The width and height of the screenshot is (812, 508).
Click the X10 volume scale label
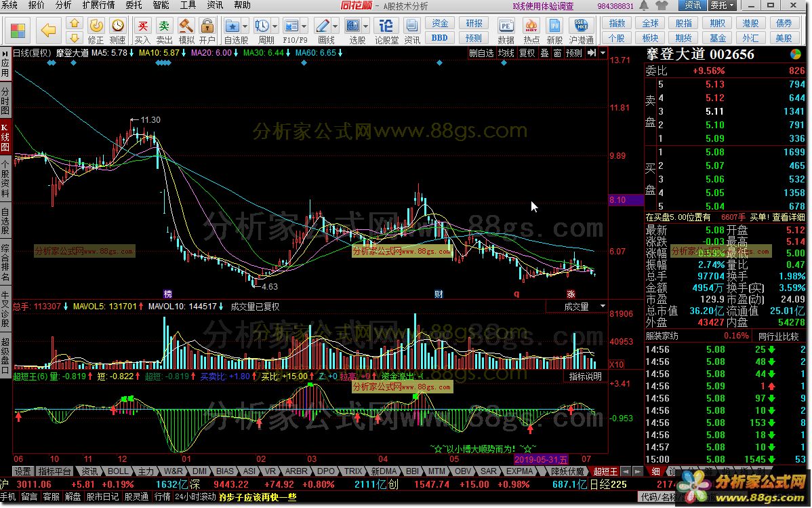[616, 364]
